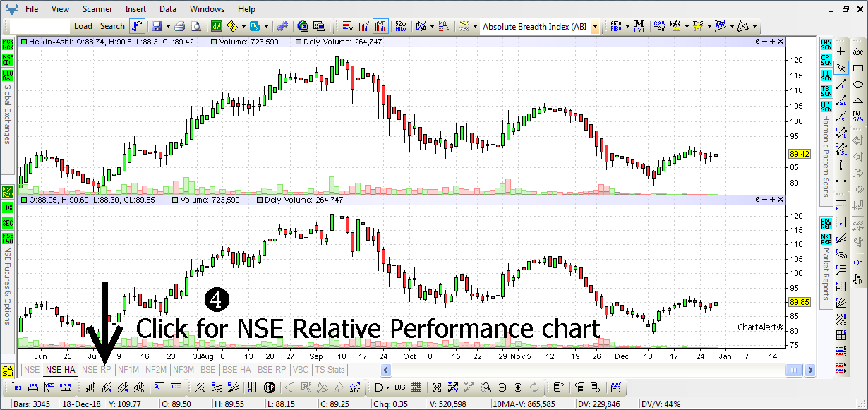This screenshot has height=410, width=868.
Task: Close the Heikin-Ashi chart panel
Action: tap(780, 42)
